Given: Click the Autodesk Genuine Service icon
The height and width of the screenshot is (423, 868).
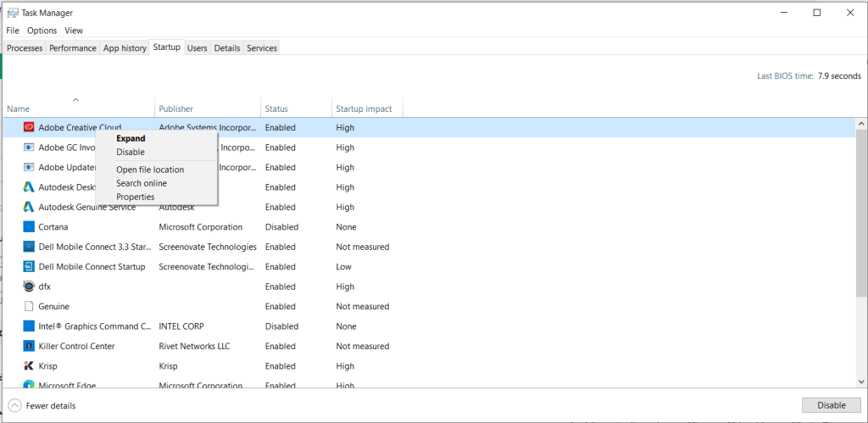Looking at the screenshot, I should coord(29,208).
